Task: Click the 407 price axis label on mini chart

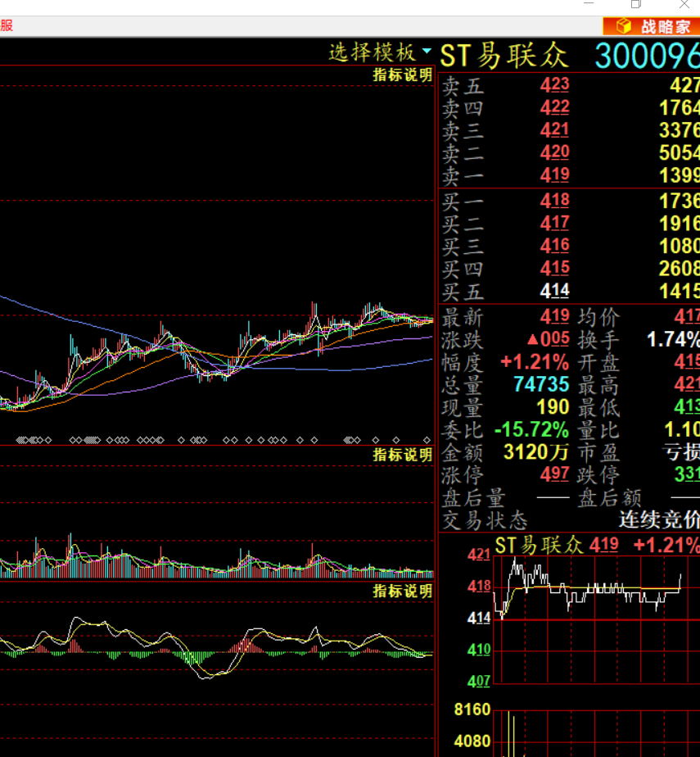Action: 479,681
